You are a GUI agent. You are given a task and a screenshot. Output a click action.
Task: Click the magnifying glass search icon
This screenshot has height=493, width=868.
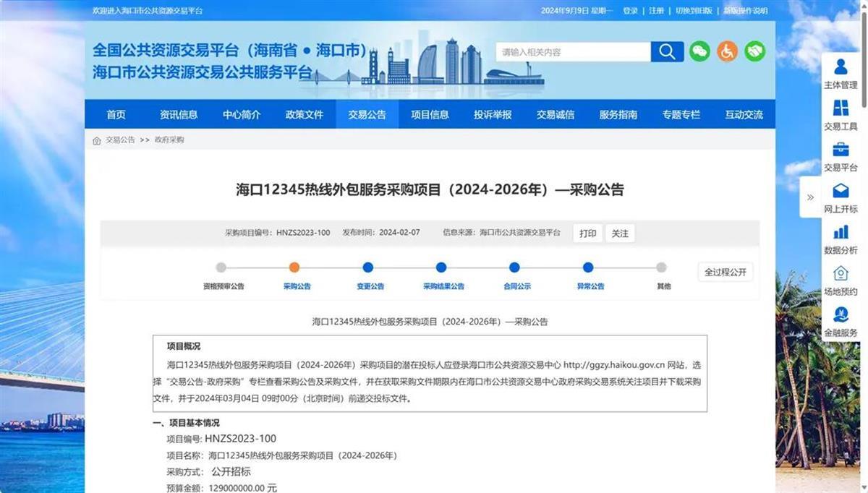coord(666,51)
